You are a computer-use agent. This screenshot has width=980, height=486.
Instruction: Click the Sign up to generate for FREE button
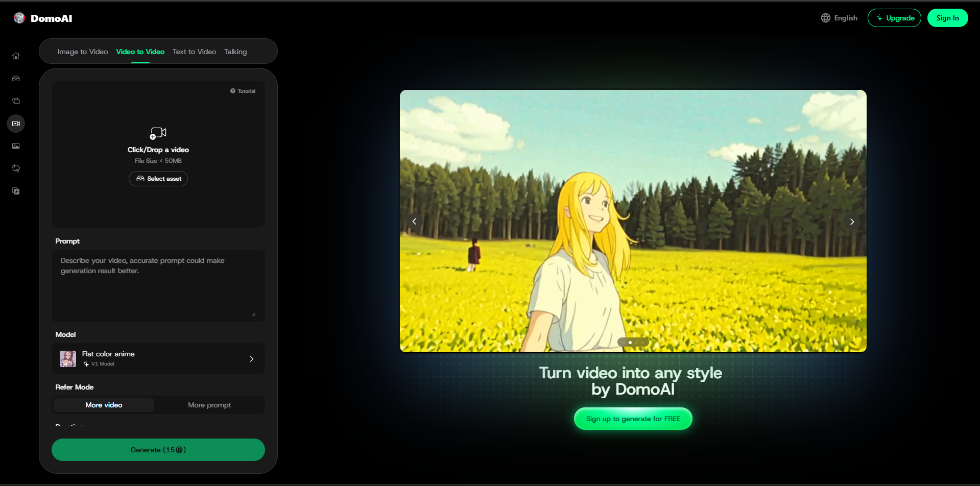click(633, 418)
